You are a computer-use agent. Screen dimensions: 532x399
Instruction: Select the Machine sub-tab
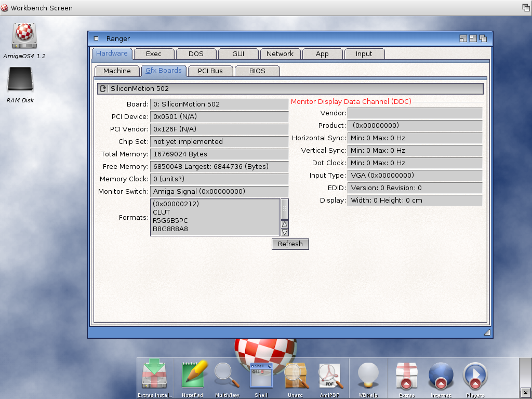click(x=117, y=71)
